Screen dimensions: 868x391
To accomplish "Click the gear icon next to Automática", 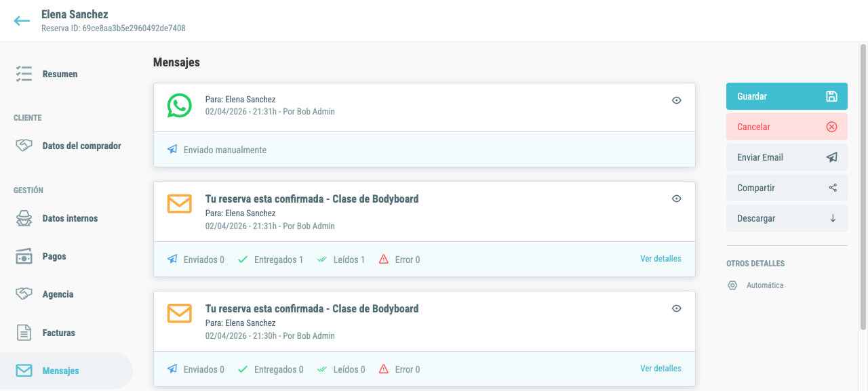I will coord(732,285).
